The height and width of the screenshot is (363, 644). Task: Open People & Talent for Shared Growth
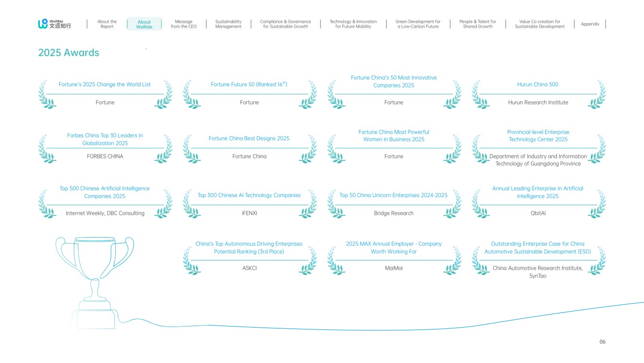[x=478, y=24]
